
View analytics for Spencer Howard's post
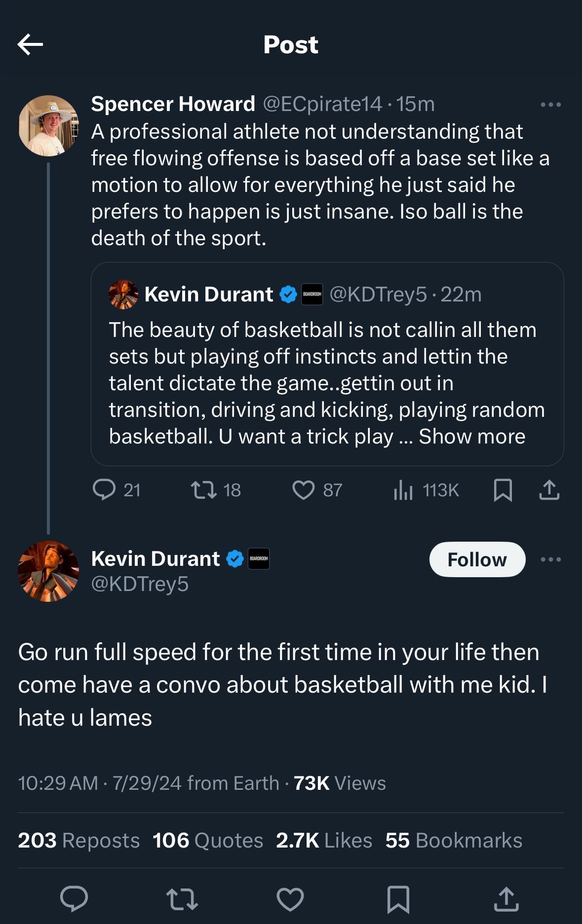click(x=403, y=490)
